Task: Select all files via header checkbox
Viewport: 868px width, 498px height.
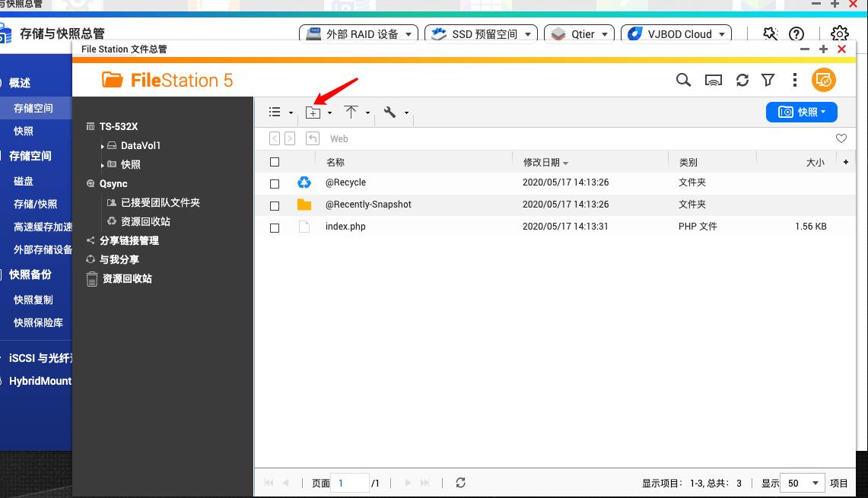Action: tap(275, 161)
